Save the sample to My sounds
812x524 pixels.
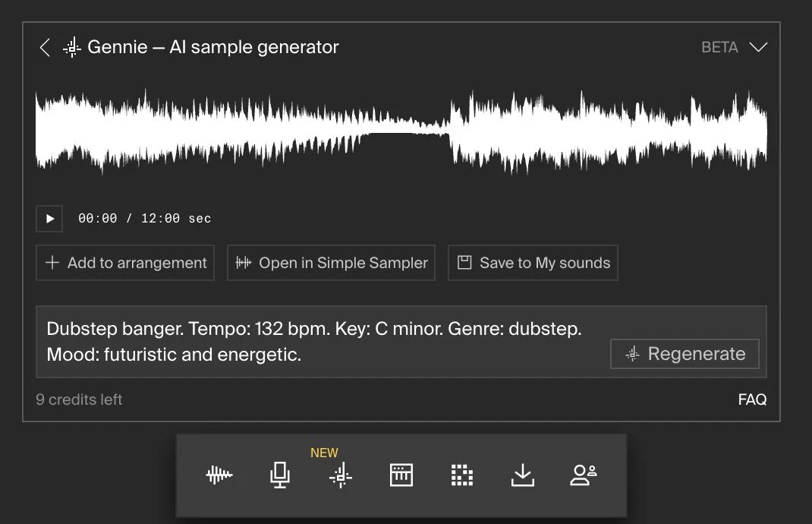[533, 263]
